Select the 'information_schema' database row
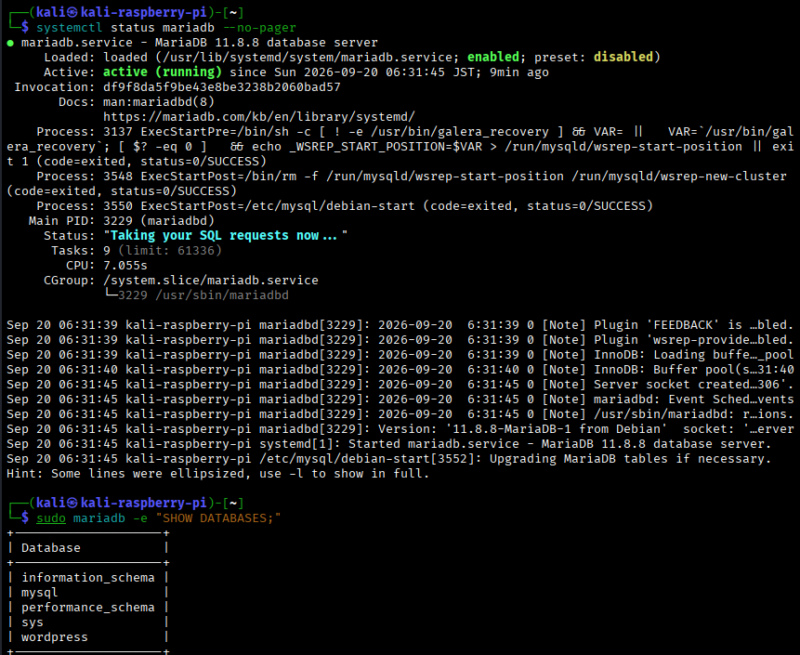 tap(88, 577)
